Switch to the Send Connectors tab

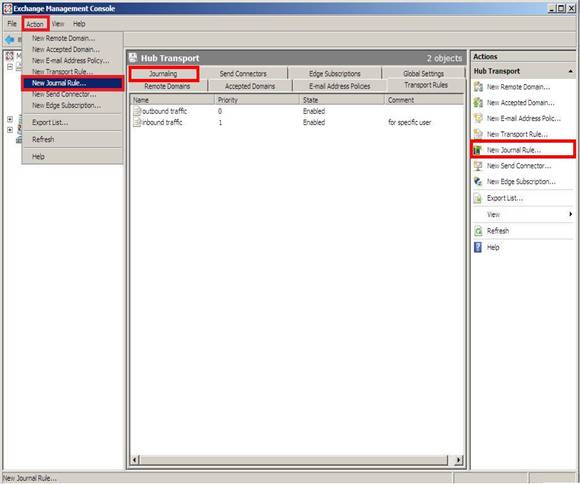(243, 74)
